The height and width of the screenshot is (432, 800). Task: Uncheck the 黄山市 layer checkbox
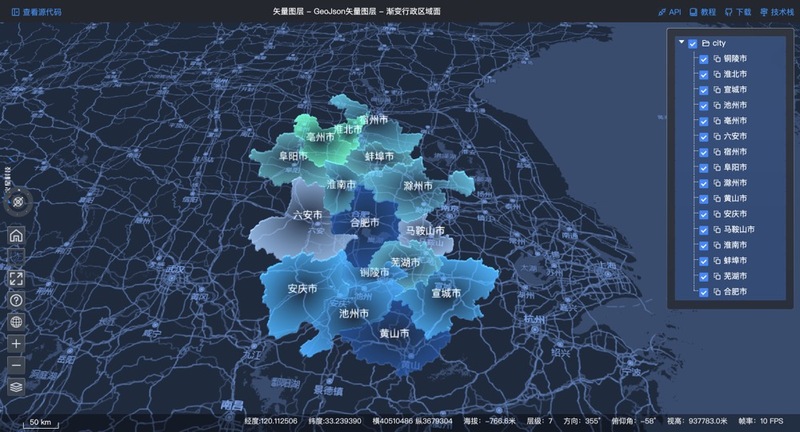tap(704, 199)
